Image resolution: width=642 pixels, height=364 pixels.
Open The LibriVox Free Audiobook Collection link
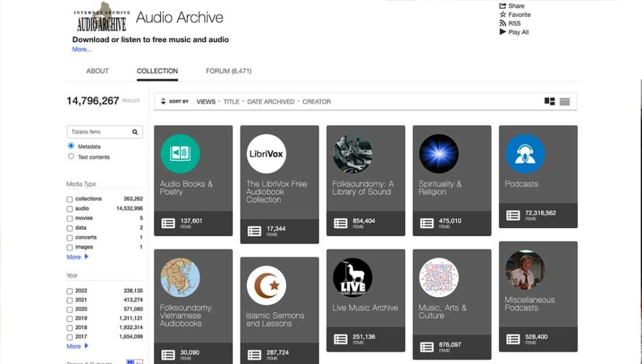[x=276, y=192]
